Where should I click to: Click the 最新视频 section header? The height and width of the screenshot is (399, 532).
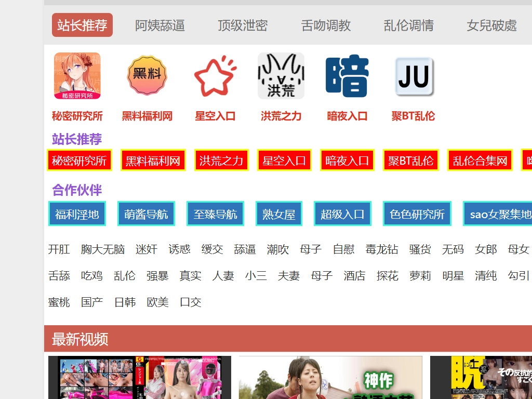click(80, 339)
